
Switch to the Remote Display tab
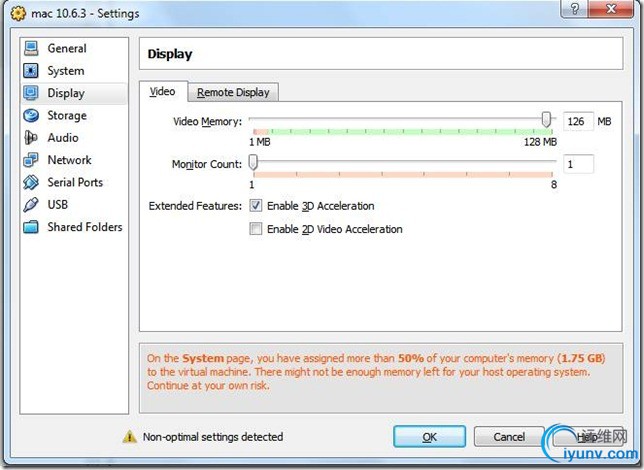point(233,92)
